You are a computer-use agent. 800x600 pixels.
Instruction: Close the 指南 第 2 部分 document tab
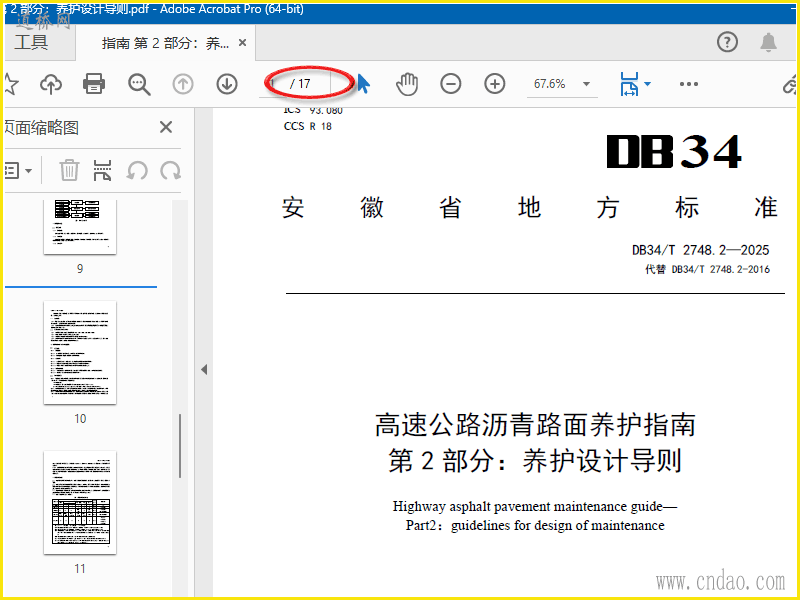click(x=243, y=43)
